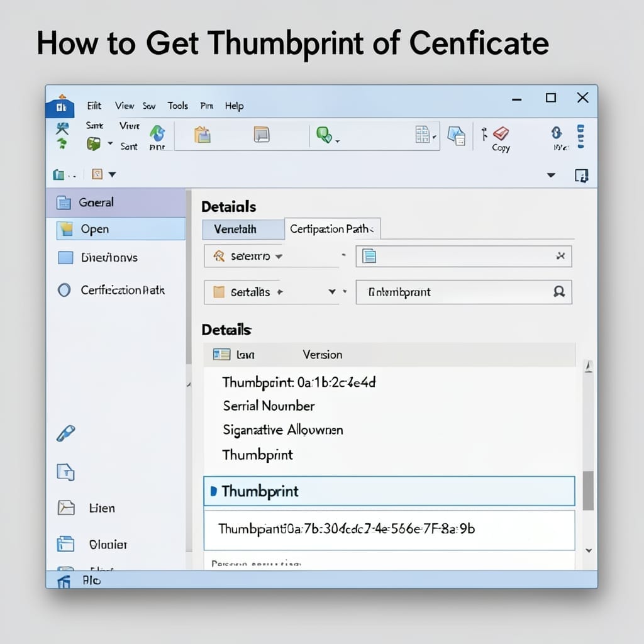Screen dimensions: 644x644
Task: Open the Eilit menu
Action: pos(94,106)
